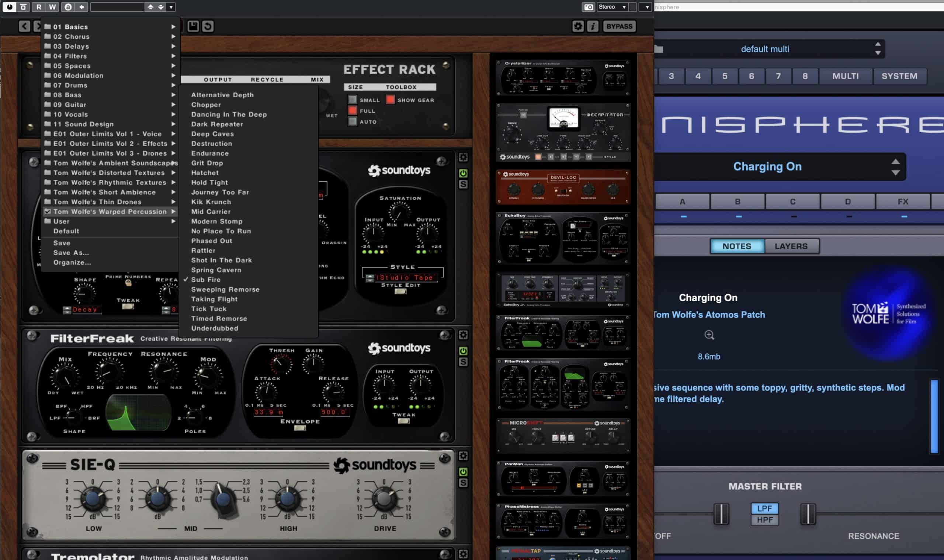Click the snapshot camera icon in the top bar
Viewport: 944px width, 560px height.
click(588, 7)
